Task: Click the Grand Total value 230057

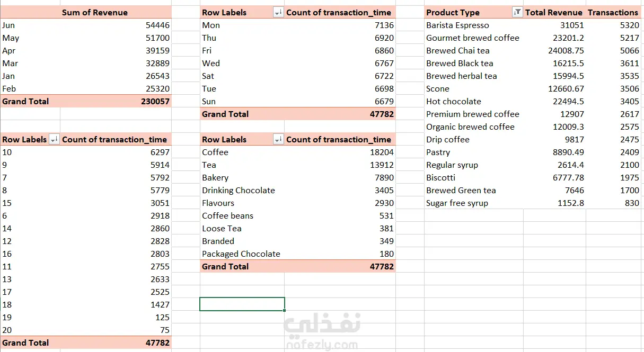Action: point(155,102)
